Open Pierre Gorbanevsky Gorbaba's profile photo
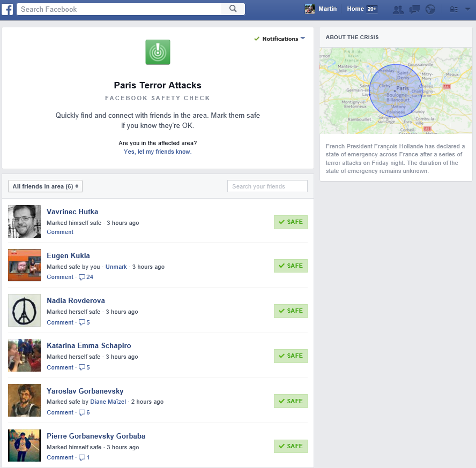The width and height of the screenshot is (476, 468). click(24, 446)
